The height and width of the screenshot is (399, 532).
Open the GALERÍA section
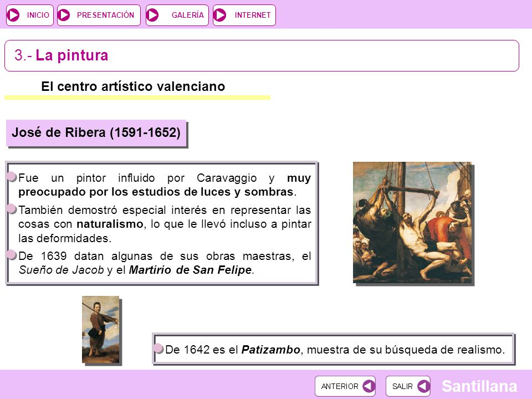coord(177,16)
